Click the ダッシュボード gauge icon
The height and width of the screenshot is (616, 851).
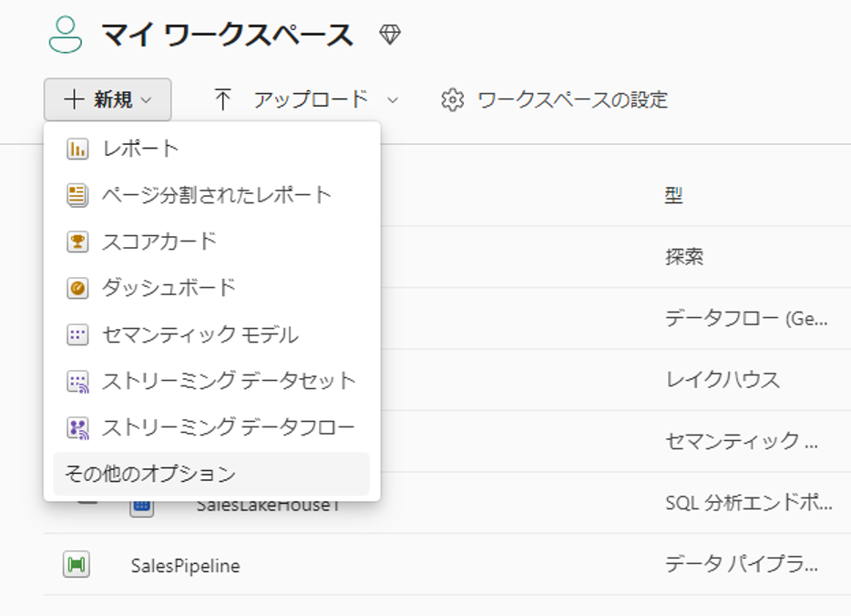[77, 288]
